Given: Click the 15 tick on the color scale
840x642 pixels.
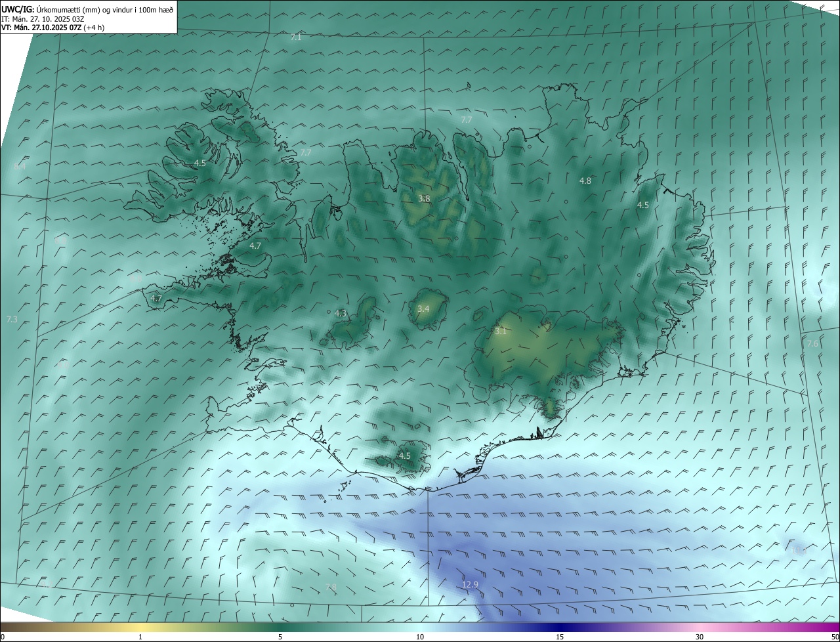Looking at the screenshot, I should (x=560, y=637).
